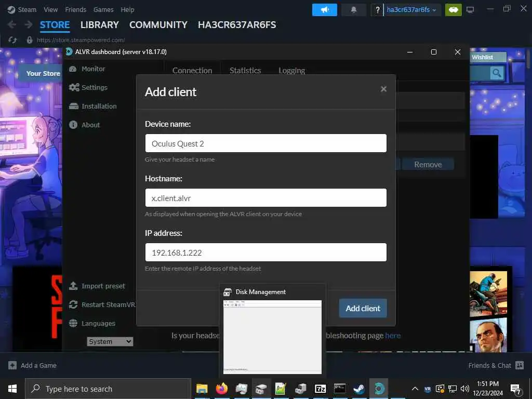Image resolution: width=532 pixels, height=399 pixels.
Task: Click Restart SteamVR in ALVR sidebar
Action: pyautogui.click(x=102, y=304)
